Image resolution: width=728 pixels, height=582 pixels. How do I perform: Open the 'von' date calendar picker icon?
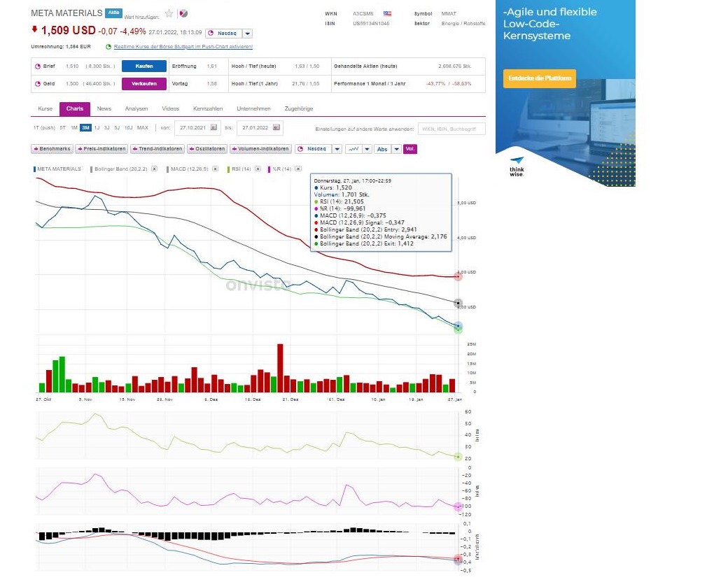point(214,128)
